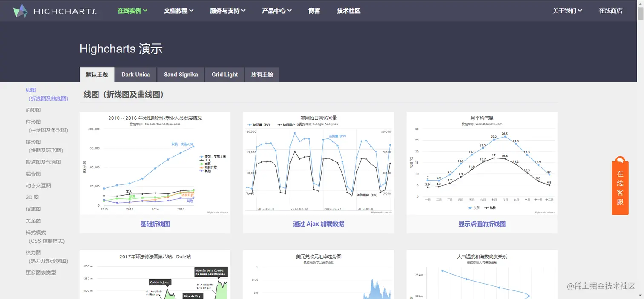Image resolution: width=644 pixels, height=299 pixels.
Task: Click the 月平均气温 chart thumbnail
Action: click(x=482, y=163)
